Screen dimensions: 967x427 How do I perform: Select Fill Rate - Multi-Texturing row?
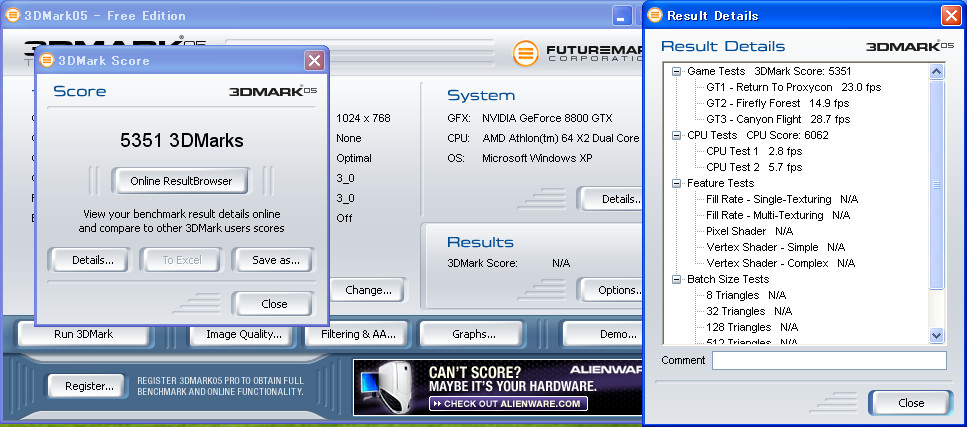click(x=778, y=215)
